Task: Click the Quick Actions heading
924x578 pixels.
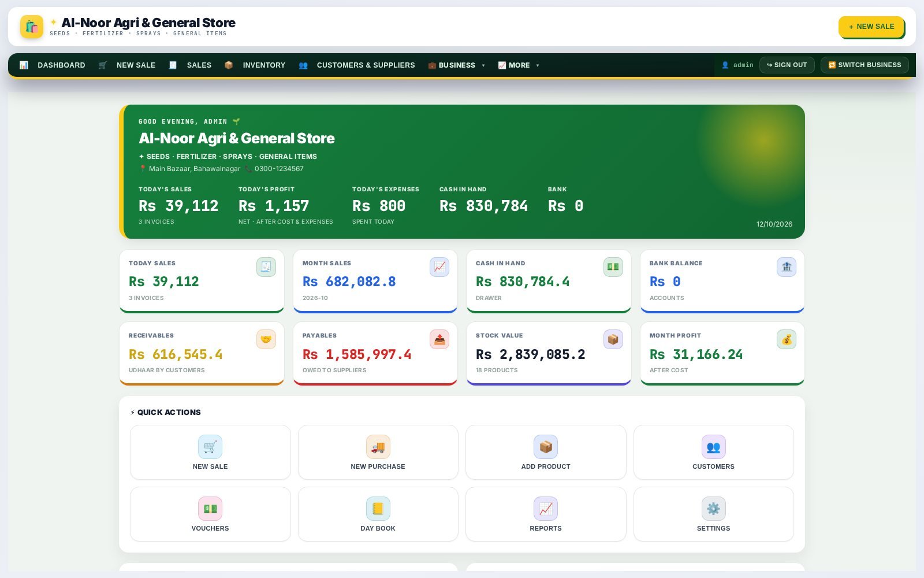Action: click(166, 412)
